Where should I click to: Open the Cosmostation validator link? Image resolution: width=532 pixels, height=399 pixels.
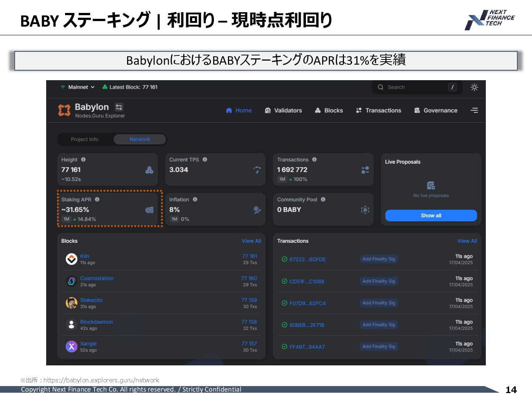point(97,278)
